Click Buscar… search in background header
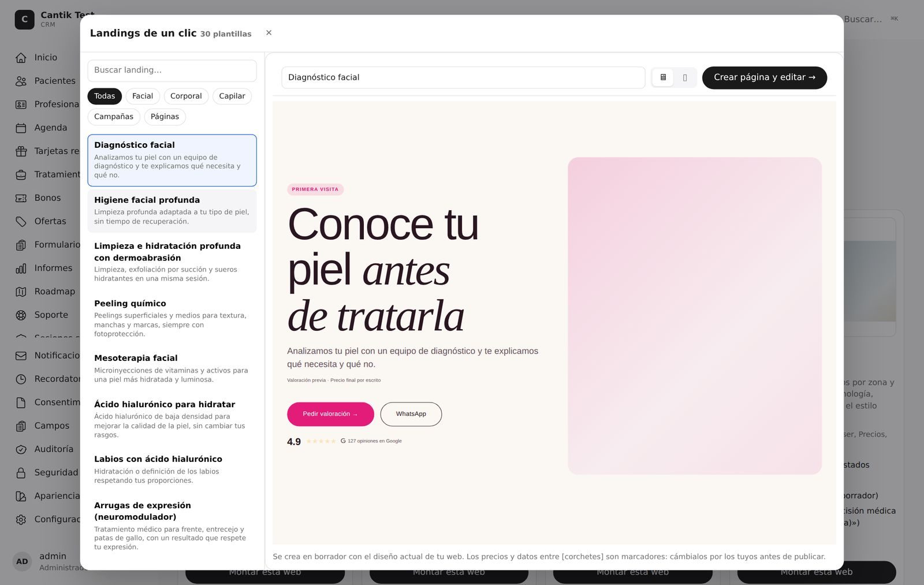 (863, 19)
